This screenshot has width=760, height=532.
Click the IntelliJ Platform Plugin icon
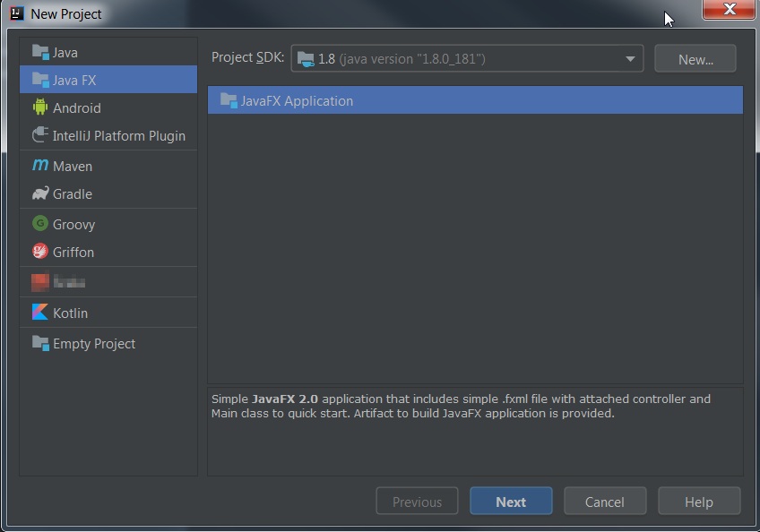point(40,135)
